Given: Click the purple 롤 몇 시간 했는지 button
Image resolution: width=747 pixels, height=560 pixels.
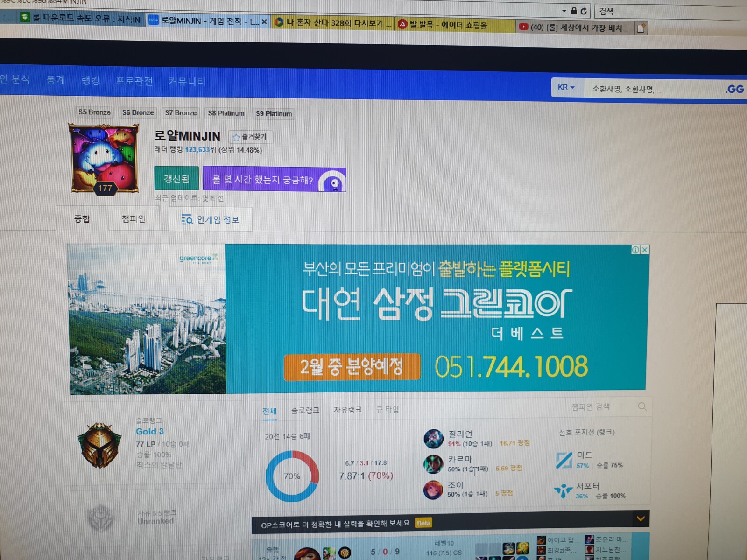Looking at the screenshot, I should pos(274,180).
